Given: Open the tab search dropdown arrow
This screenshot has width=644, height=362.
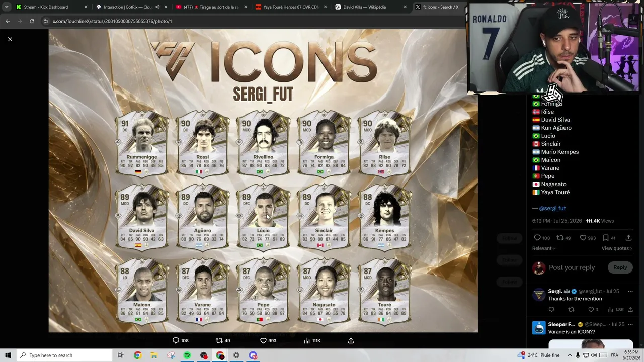Looking at the screenshot, I should click(x=7, y=7).
